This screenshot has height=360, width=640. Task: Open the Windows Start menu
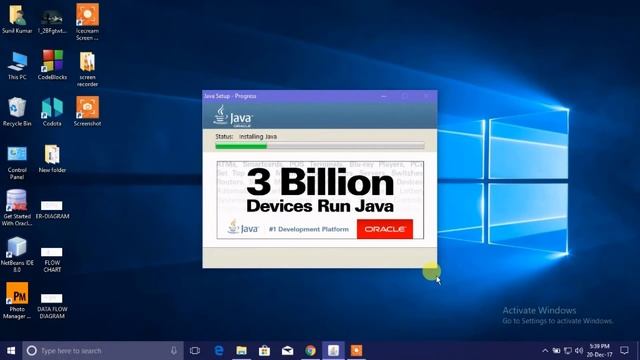click(11, 351)
